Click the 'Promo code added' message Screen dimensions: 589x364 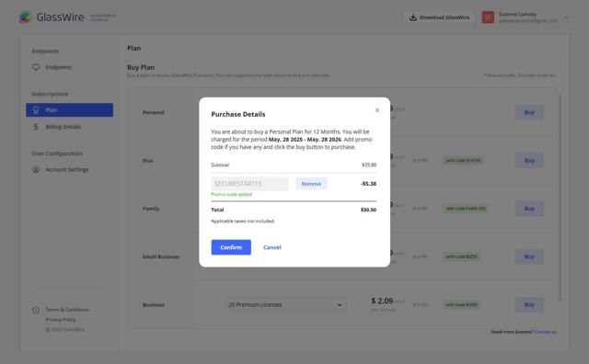point(231,194)
